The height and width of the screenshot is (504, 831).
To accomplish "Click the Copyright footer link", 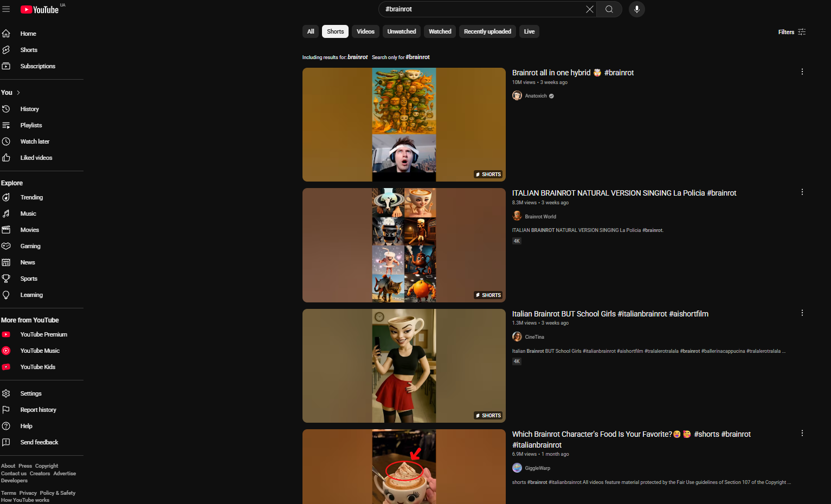I will click(47, 466).
